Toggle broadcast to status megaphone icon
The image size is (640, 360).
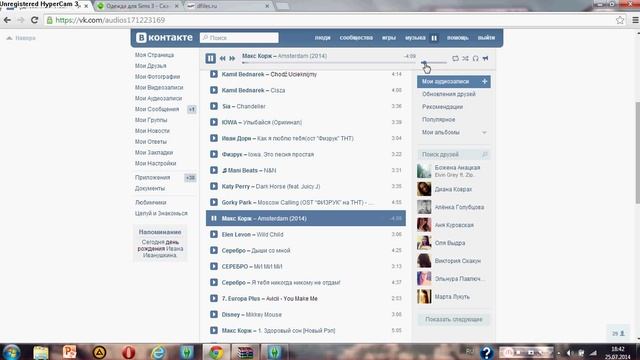(485, 58)
